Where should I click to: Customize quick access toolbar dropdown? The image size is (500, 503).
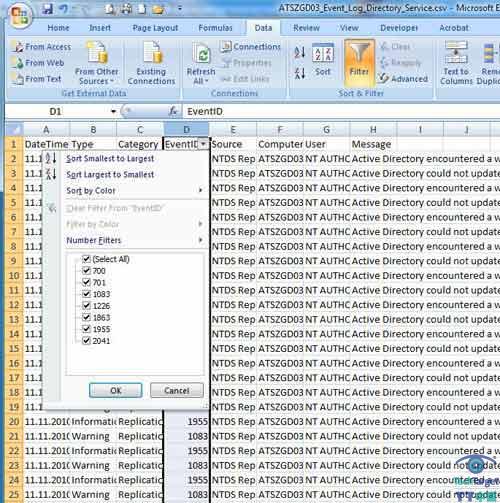pos(180,9)
